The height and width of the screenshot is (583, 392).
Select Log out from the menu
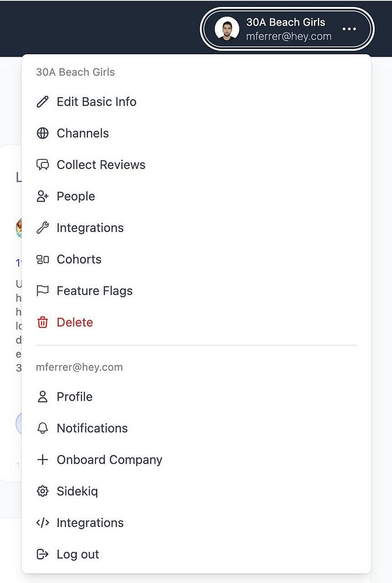click(x=77, y=554)
